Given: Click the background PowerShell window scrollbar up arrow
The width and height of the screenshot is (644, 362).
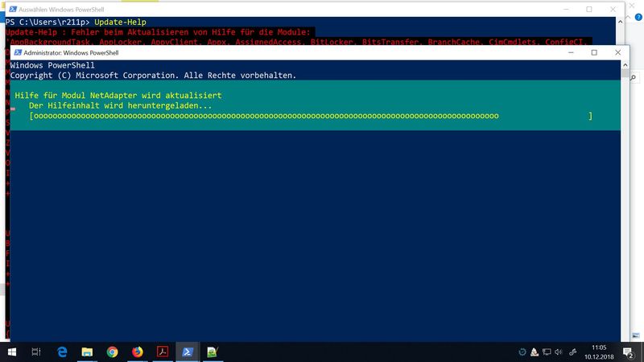Looking at the screenshot, I should (x=620, y=22).
